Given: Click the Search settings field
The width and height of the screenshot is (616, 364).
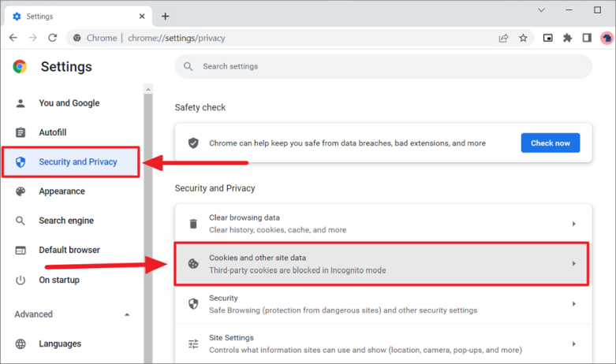Looking at the screenshot, I should 386,66.
